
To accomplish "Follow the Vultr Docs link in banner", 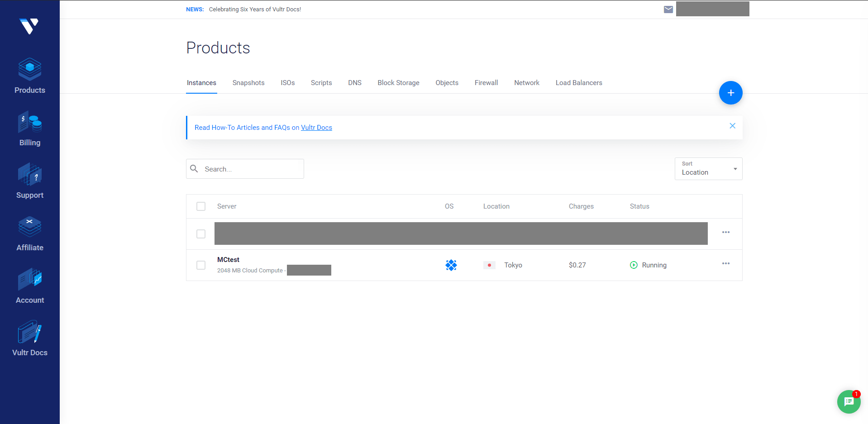I will point(316,128).
